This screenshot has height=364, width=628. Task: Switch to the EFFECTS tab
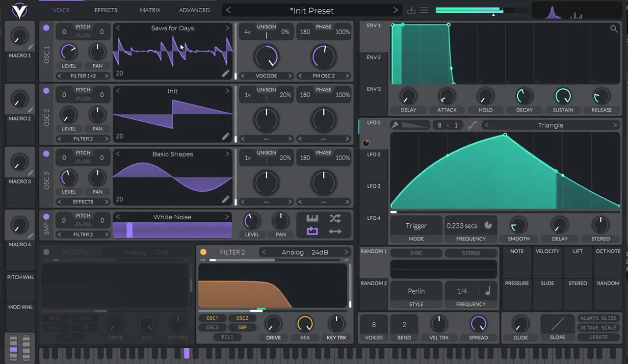pos(106,10)
